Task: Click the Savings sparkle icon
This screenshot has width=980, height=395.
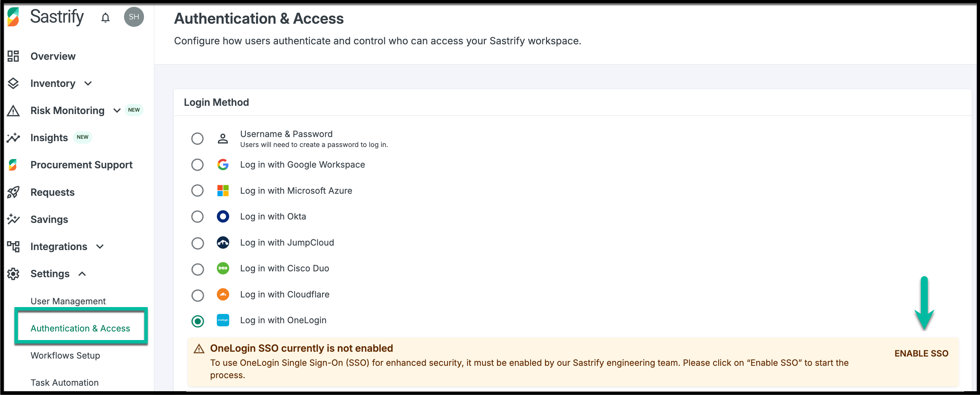Action: (x=13, y=219)
